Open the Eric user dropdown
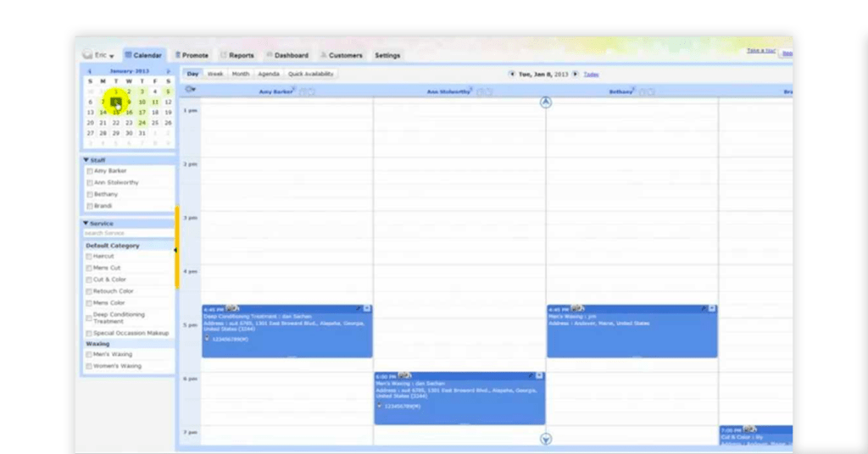 tap(104, 55)
